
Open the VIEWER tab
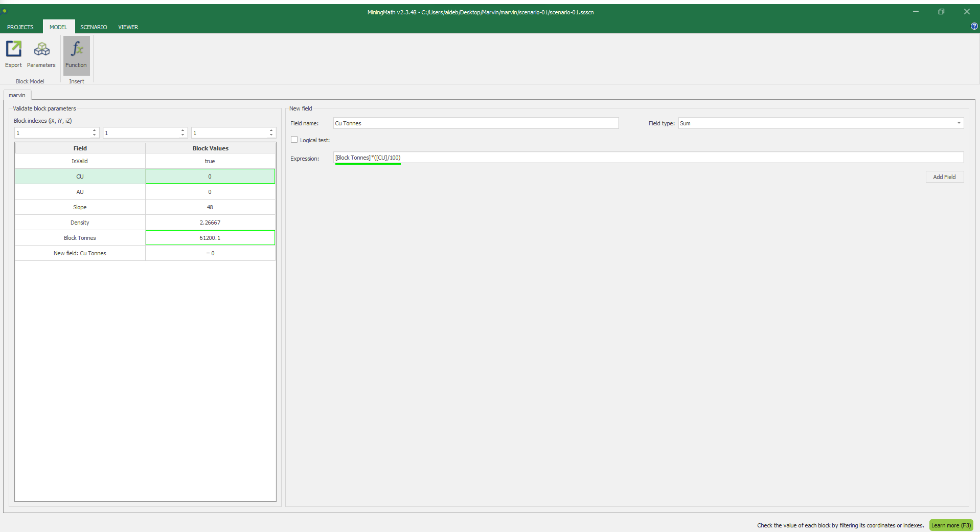[128, 27]
